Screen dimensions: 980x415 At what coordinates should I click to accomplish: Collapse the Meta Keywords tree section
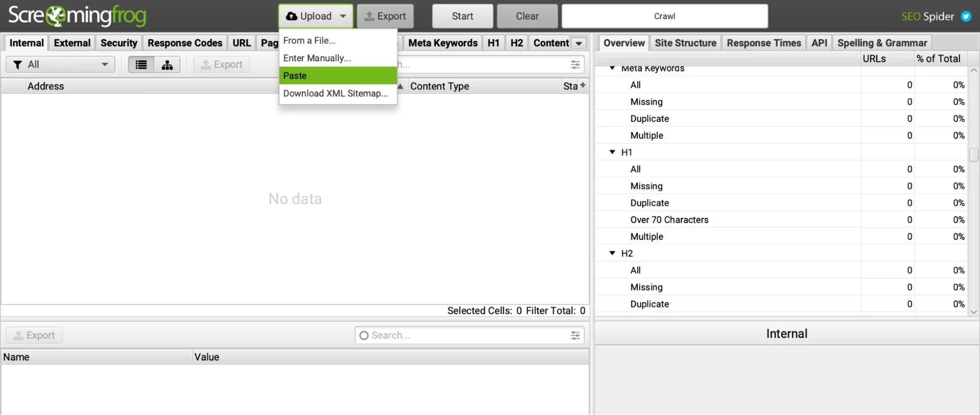(x=612, y=68)
